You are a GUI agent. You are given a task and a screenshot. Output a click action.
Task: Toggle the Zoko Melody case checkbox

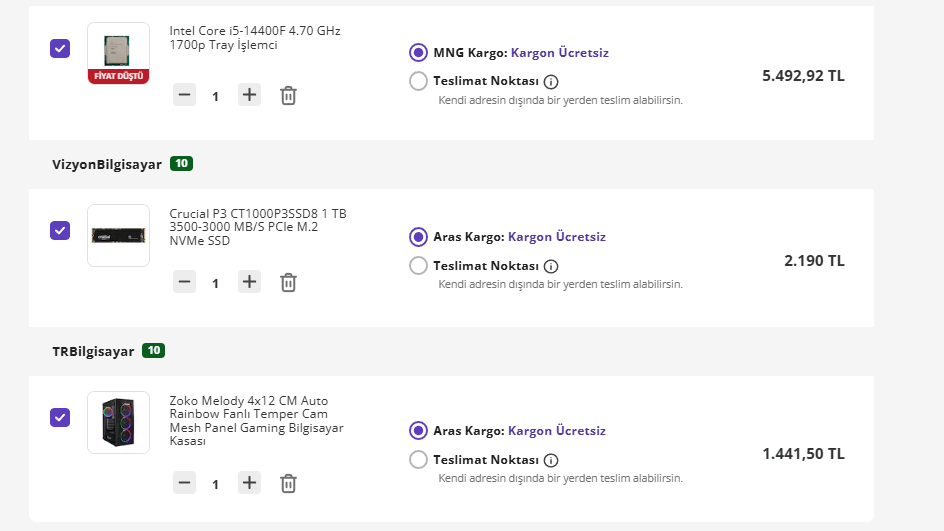60,417
